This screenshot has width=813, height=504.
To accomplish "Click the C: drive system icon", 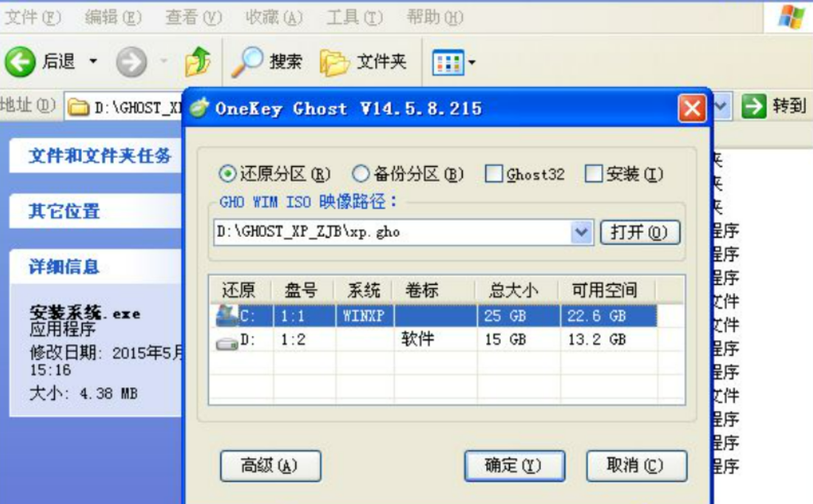I will [x=226, y=315].
